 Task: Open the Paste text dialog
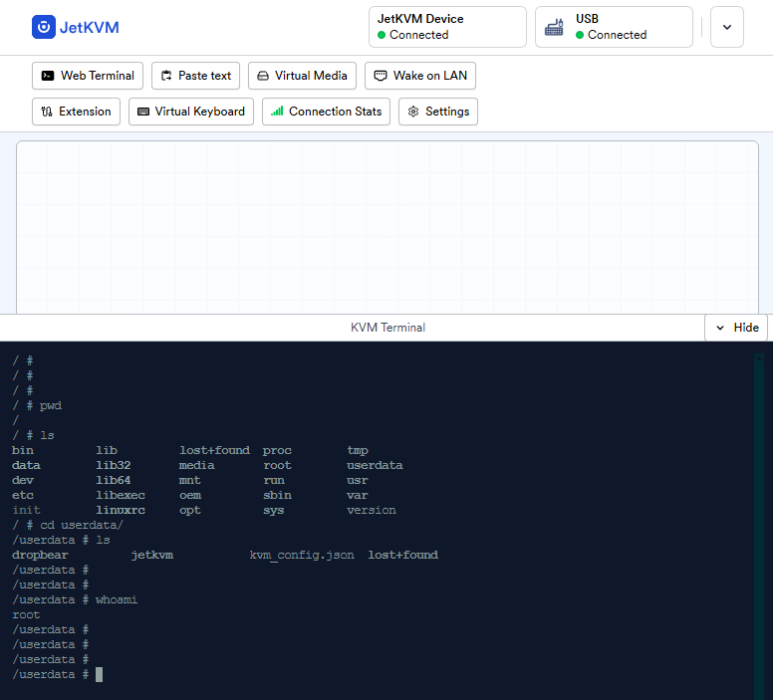pyautogui.click(x=195, y=76)
